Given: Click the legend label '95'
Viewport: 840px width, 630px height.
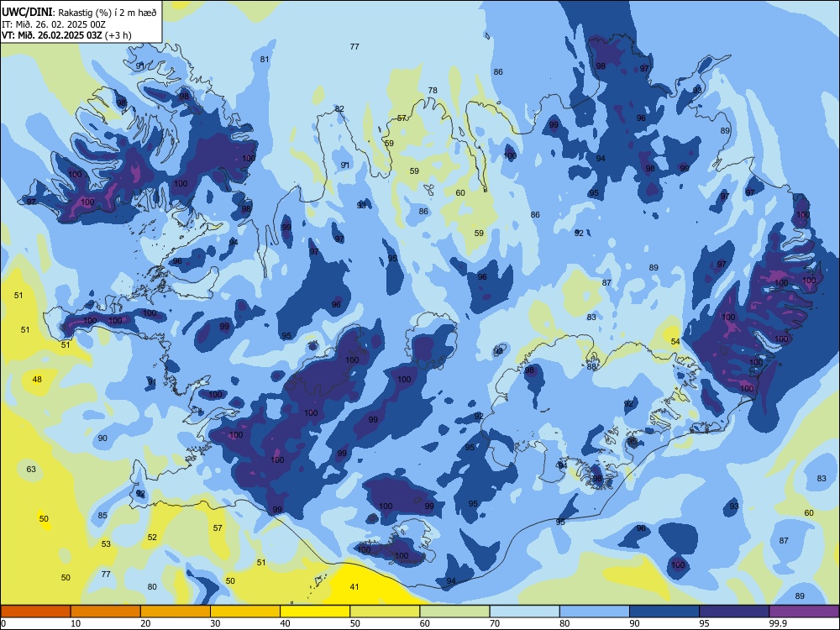Looking at the screenshot, I should [705, 623].
